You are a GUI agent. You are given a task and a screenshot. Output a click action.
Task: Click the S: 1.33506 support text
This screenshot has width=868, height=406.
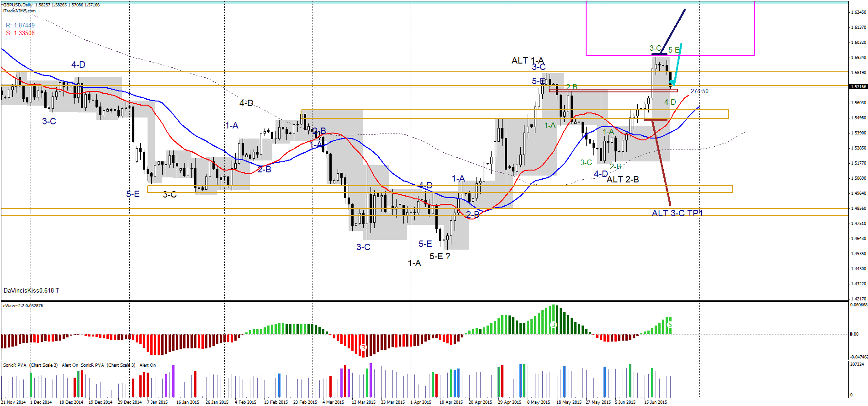pyautogui.click(x=20, y=33)
